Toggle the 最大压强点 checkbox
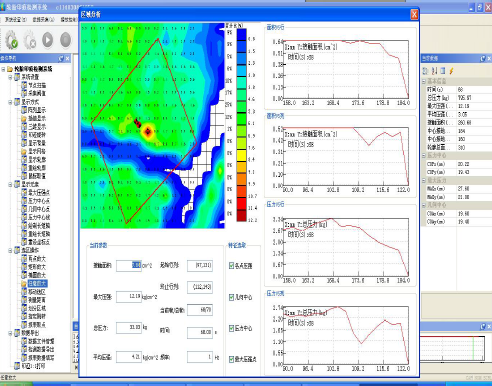The height and width of the screenshot is (386, 492). click(x=232, y=359)
